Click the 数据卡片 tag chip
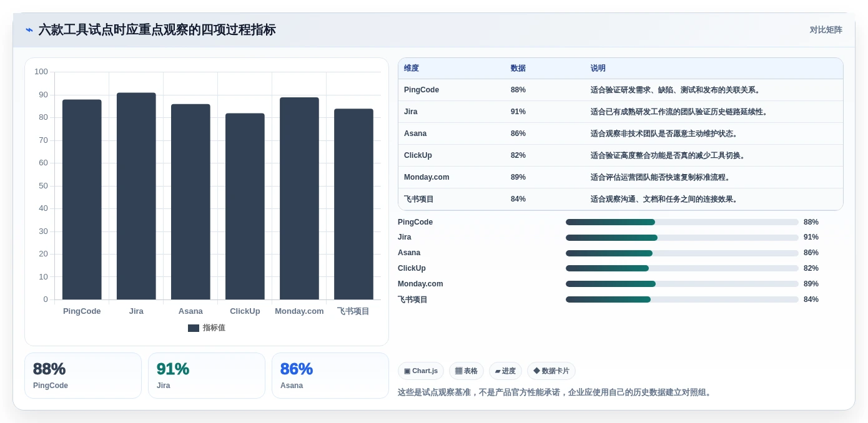The width and height of the screenshot is (868, 423). coord(551,371)
